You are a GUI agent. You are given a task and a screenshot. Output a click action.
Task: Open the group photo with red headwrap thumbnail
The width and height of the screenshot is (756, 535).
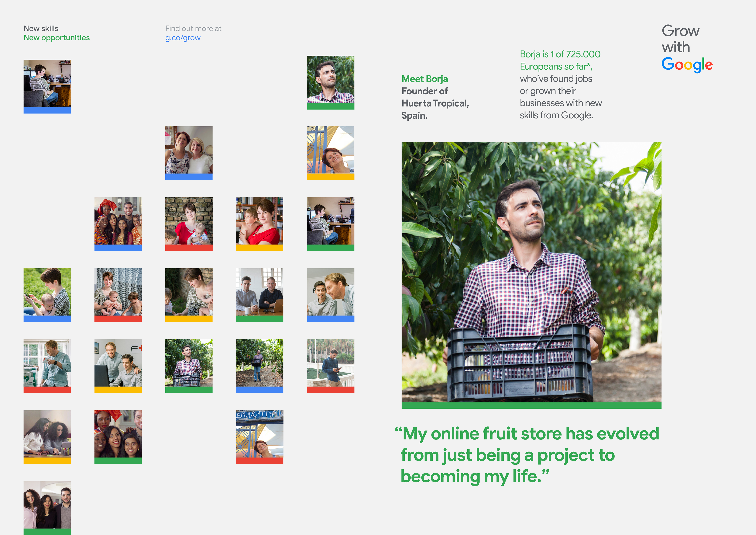click(x=118, y=221)
